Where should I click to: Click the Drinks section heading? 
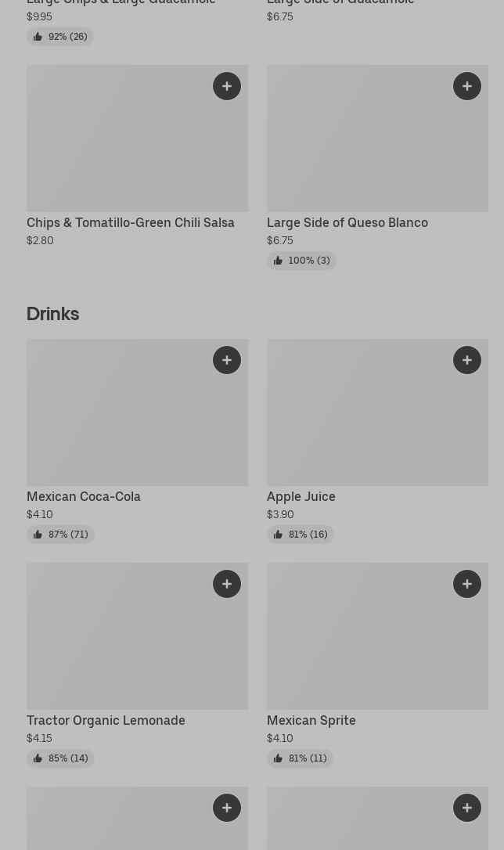click(x=52, y=314)
